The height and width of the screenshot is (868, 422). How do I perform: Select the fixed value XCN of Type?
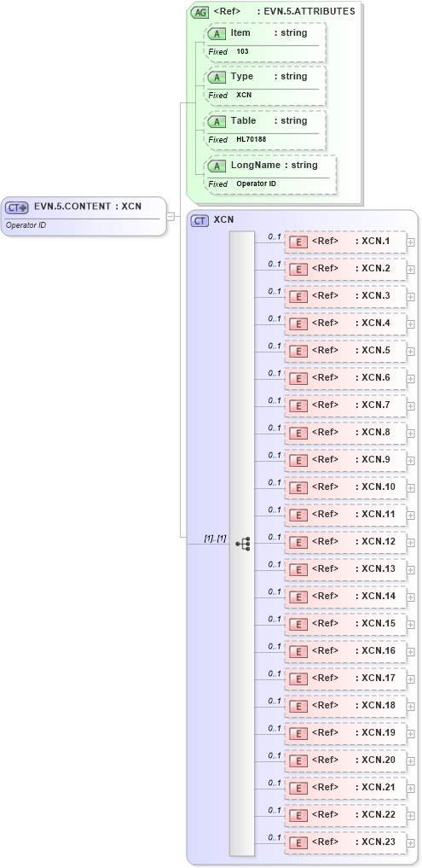pyautogui.click(x=244, y=96)
